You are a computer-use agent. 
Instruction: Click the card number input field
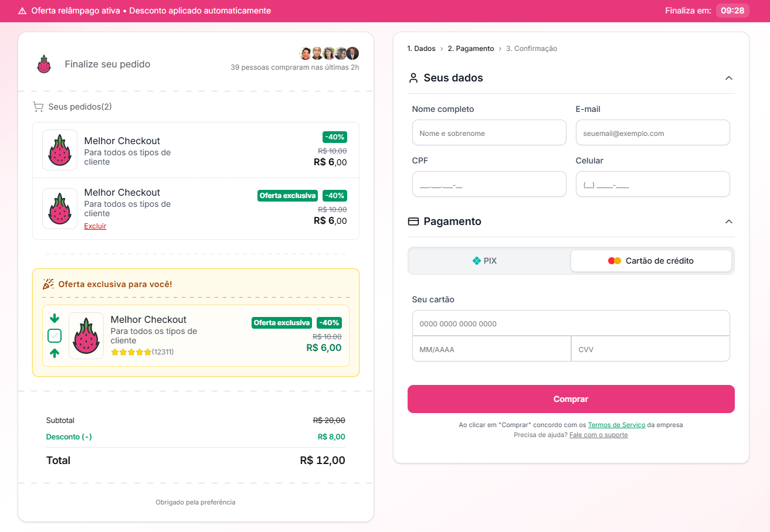pyautogui.click(x=571, y=323)
